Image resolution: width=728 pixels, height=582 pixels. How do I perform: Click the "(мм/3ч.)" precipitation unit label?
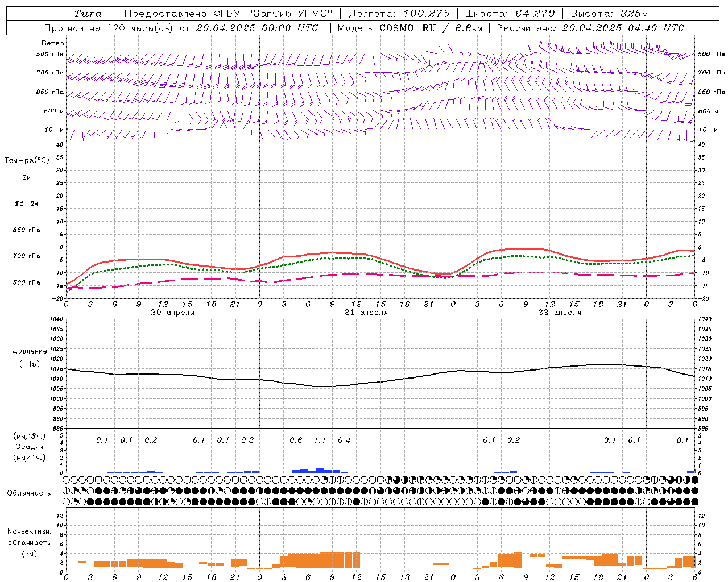click(x=30, y=436)
